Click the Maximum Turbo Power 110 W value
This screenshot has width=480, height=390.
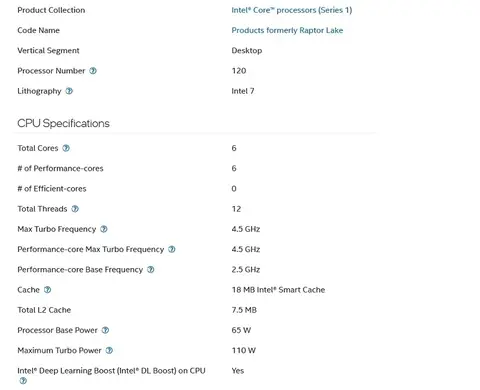pyautogui.click(x=244, y=350)
